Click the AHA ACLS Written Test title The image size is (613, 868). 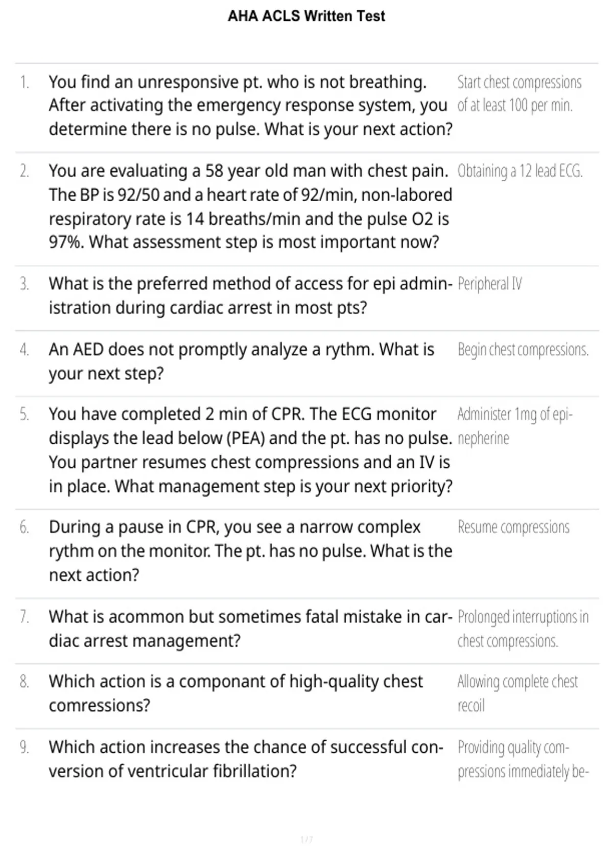pyautogui.click(x=306, y=16)
